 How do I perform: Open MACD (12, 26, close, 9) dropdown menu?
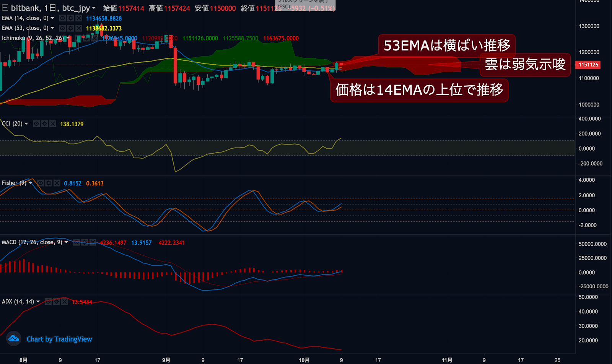tap(66, 242)
